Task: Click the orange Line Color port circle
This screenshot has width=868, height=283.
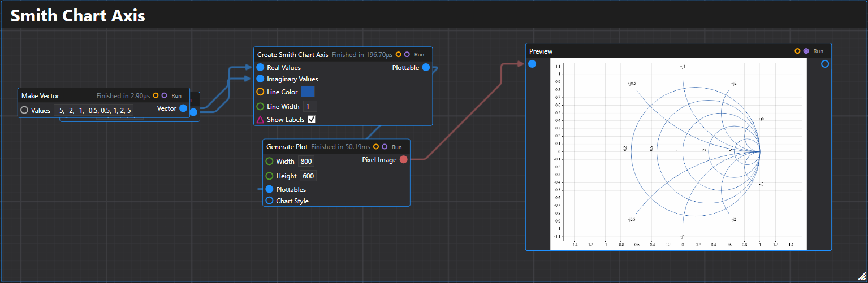Action: tap(261, 92)
